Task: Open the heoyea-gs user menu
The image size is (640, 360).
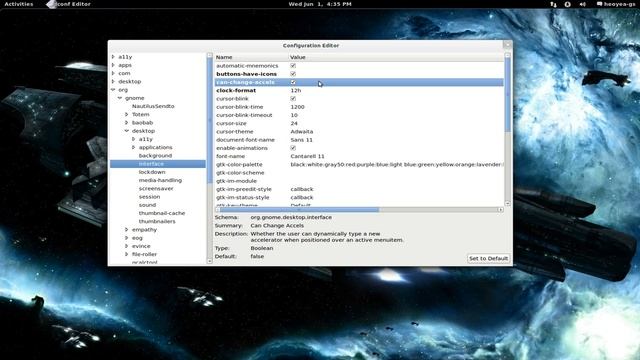Action: click(616, 4)
